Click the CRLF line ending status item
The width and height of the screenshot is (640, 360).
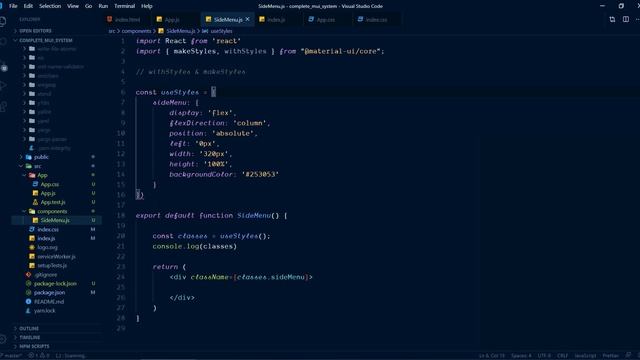click(x=562, y=356)
